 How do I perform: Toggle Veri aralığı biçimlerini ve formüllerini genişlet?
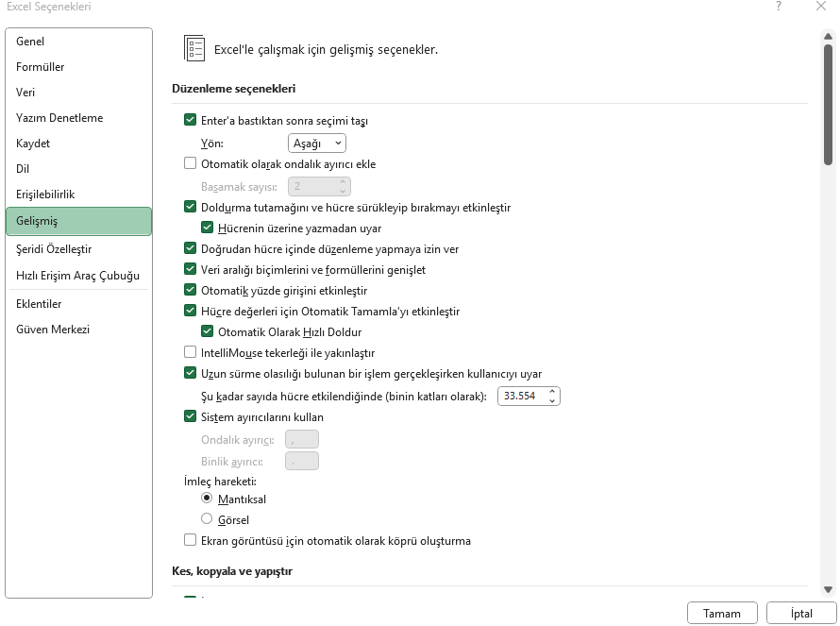(190, 269)
